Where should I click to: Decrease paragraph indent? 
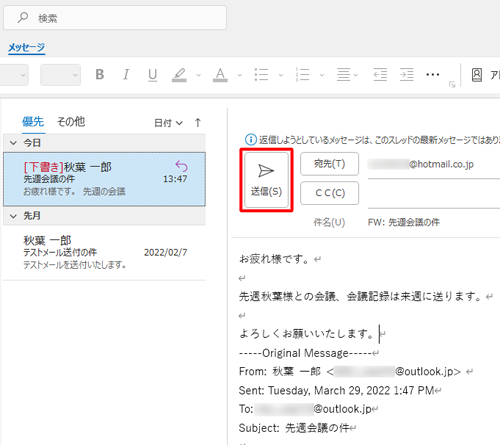click(x=380, y=75)
